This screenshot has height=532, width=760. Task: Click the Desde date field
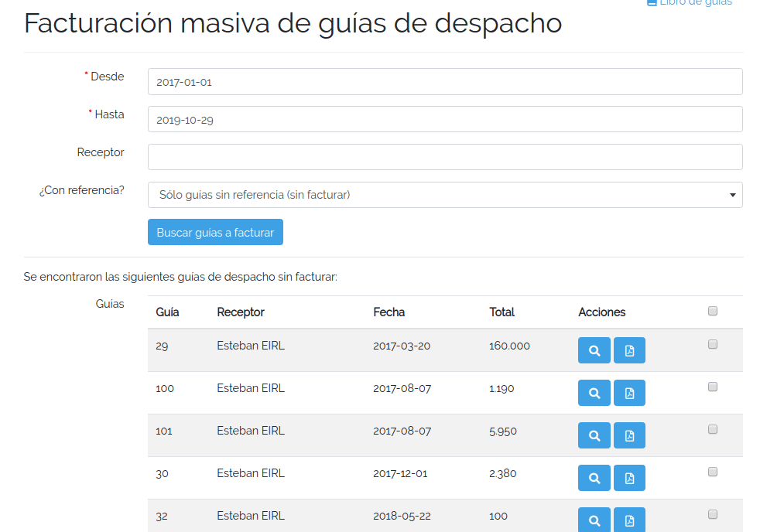point(445,81)
